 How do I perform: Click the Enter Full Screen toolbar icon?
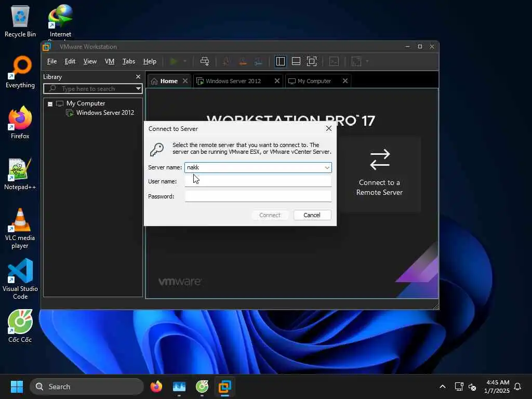312,61
